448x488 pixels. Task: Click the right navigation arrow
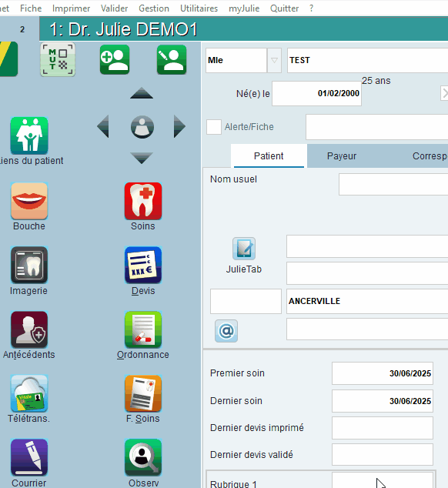pyautogui.click(x=179, y=126)
